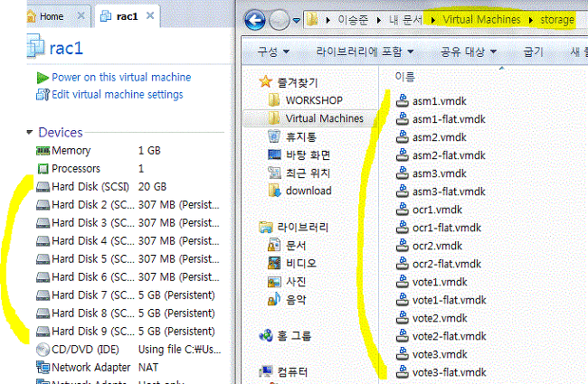The image size is (588, 384).
Task: Click vote3.vmdk file icon
Action: pyautogui.click(x=403, y=354)
